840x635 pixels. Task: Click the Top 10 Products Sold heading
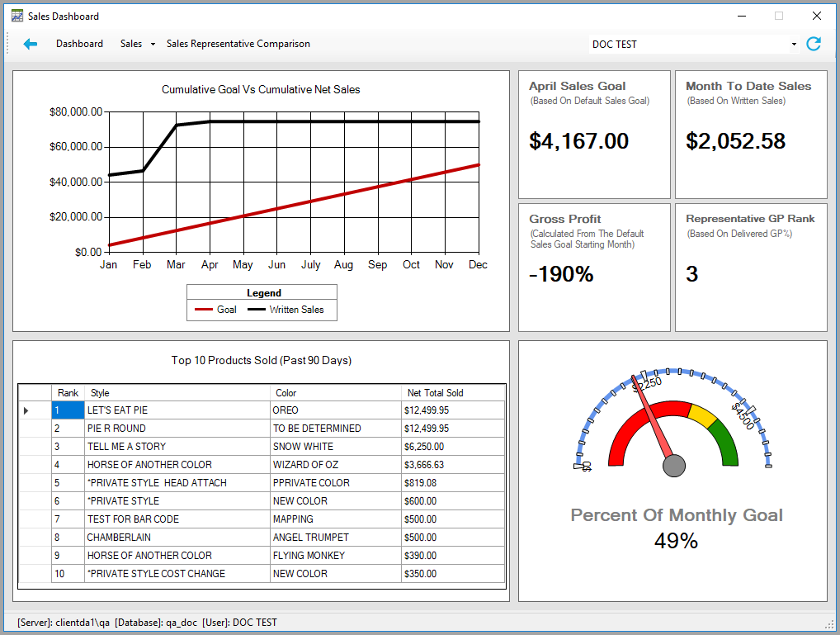[262, 360]
